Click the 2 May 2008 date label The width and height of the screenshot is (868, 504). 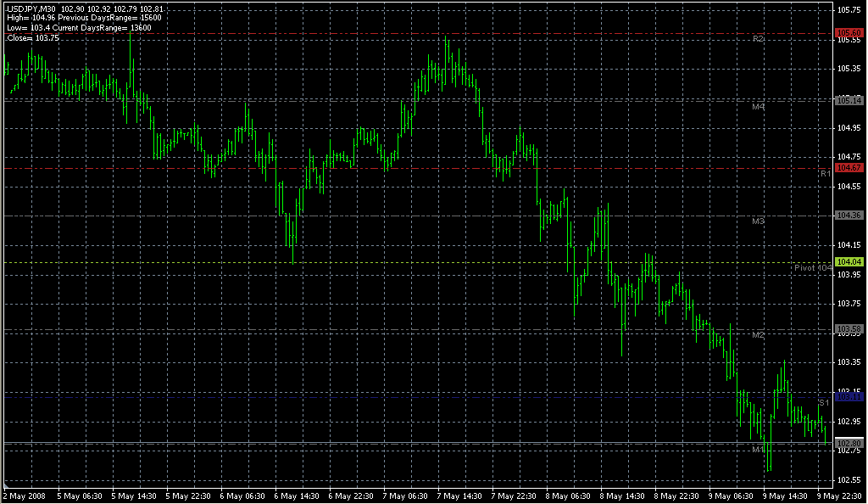(x=25, y=496)
